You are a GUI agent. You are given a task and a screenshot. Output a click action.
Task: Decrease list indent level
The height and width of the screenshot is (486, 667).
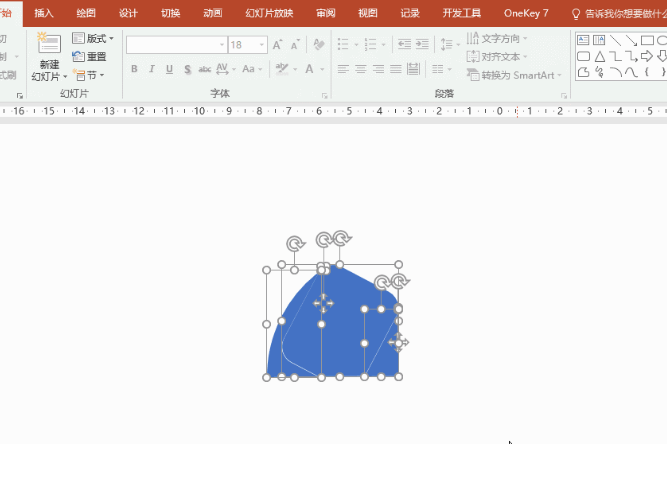(x=404, y=44)
